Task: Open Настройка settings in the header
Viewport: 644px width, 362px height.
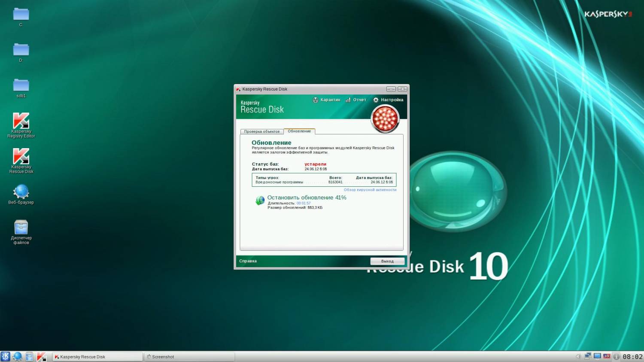Action: (392, 100)
